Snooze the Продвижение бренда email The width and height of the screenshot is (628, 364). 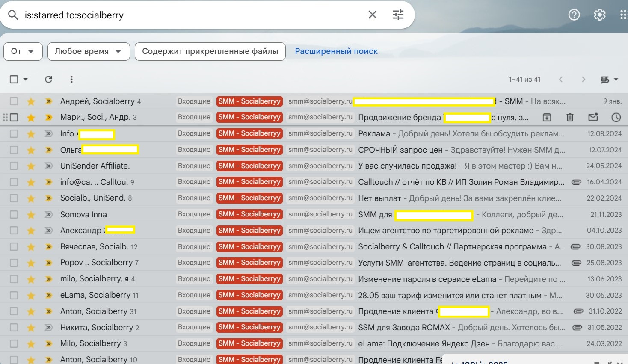(x=616, y=117)
